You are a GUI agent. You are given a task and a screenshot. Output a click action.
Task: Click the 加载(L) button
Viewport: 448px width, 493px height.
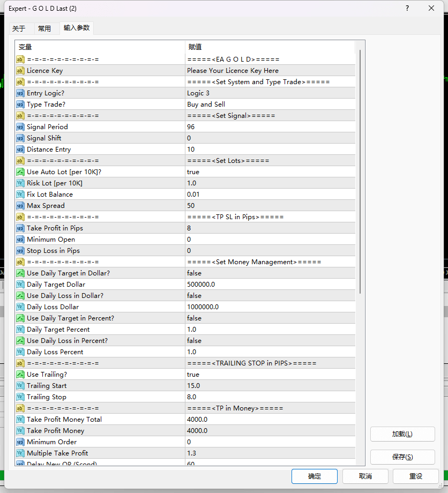pyautogui.click(x=402, y=434)
